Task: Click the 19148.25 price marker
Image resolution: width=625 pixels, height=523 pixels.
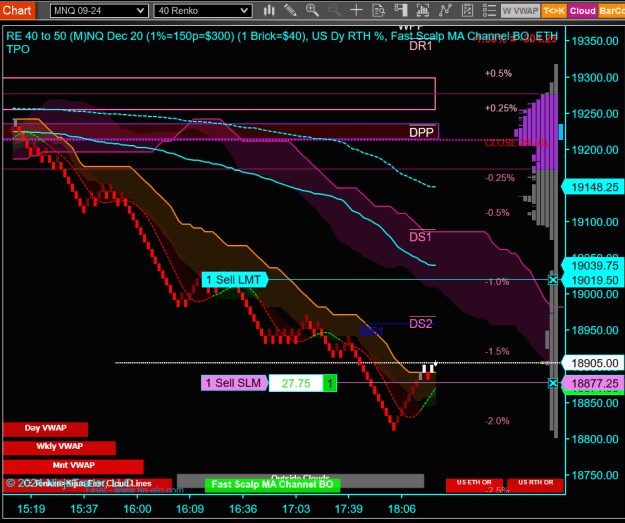Action: [593, 187]
